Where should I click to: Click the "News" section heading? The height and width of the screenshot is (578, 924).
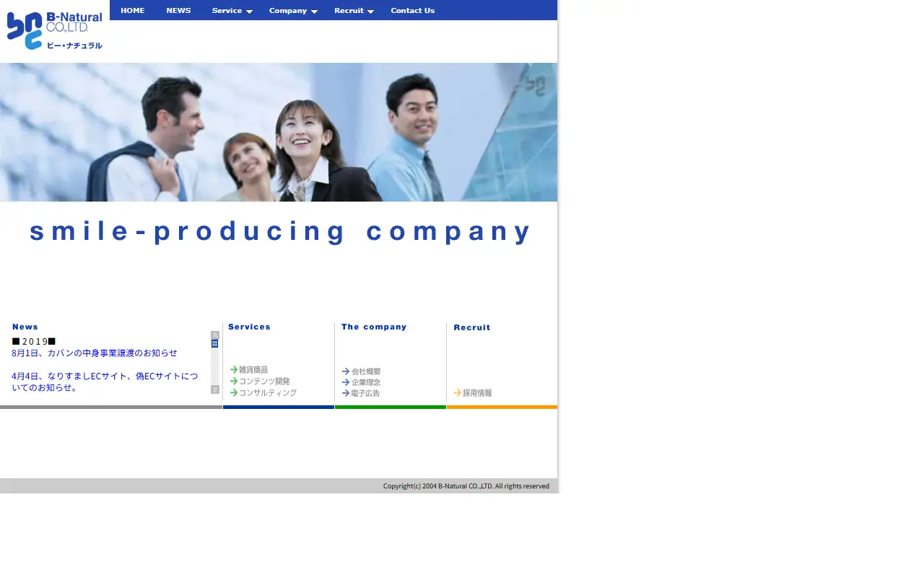(25, 327)
